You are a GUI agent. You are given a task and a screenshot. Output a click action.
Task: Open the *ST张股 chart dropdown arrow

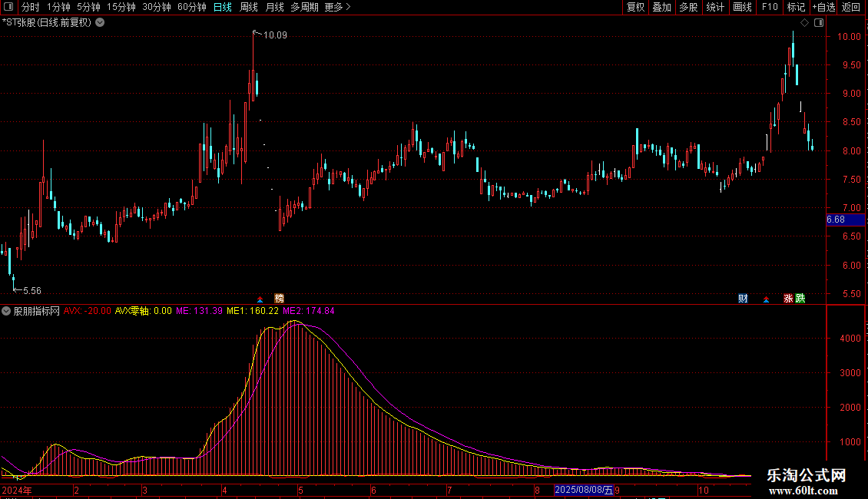coord(100,23)
